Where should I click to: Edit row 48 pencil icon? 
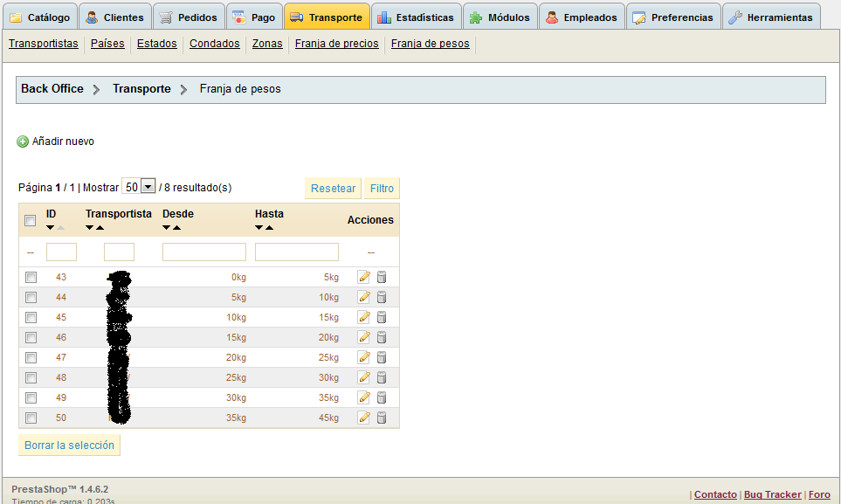(x=364, y=377)
